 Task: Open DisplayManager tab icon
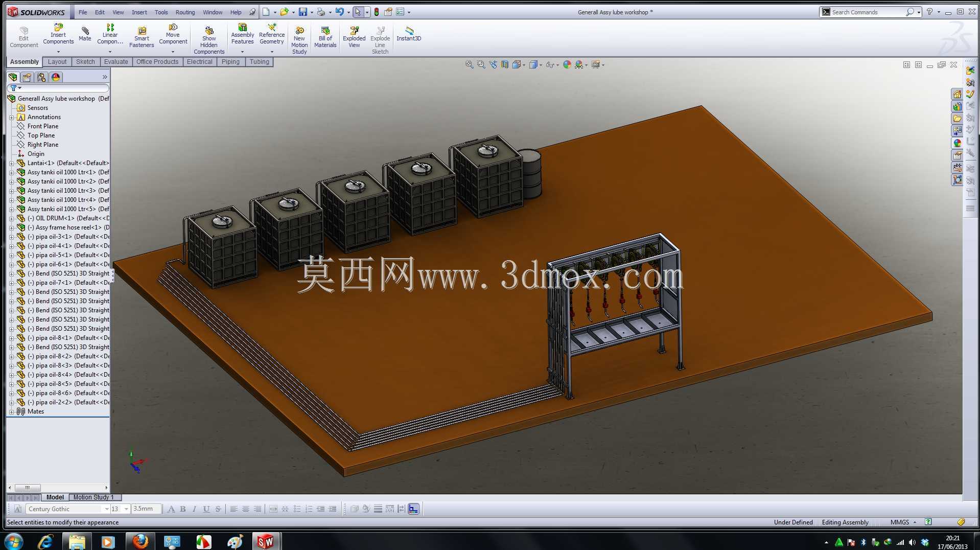click(56, 77)
